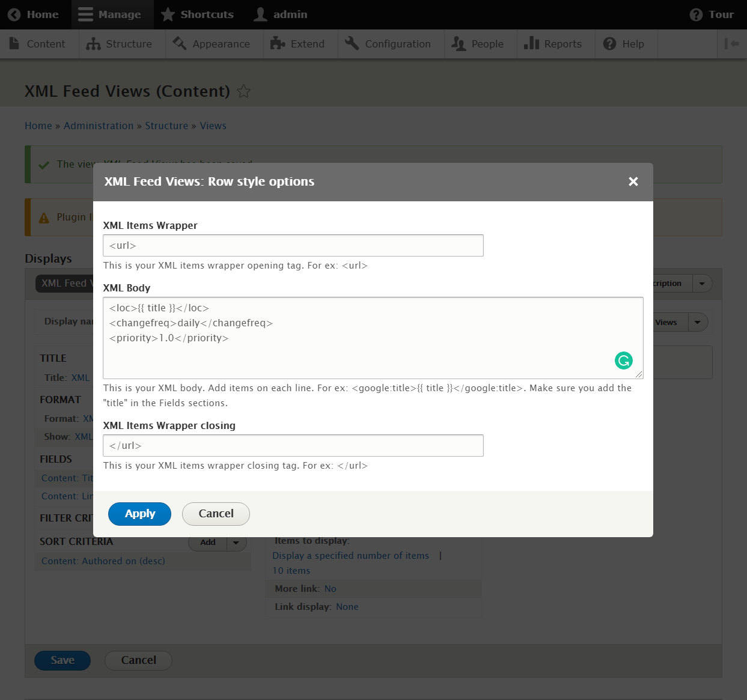
Task: Apply the row style options
Action: click(139, 514)
